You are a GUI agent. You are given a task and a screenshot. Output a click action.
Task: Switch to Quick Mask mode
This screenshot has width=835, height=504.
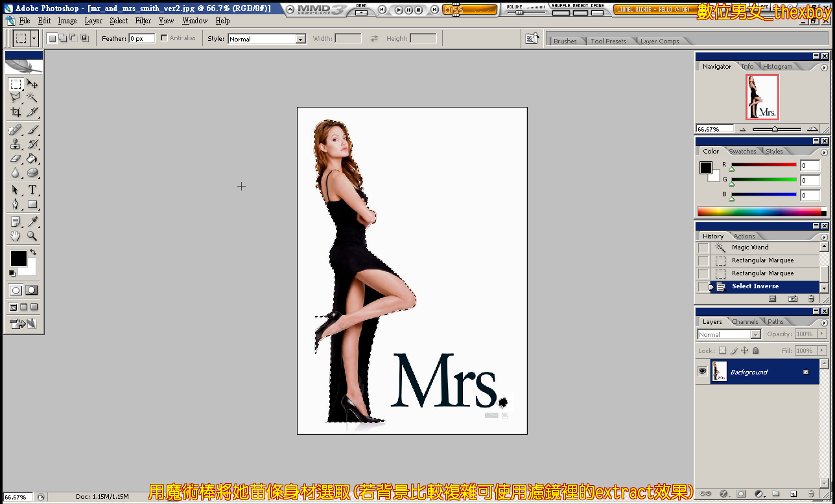click(31, 290)
